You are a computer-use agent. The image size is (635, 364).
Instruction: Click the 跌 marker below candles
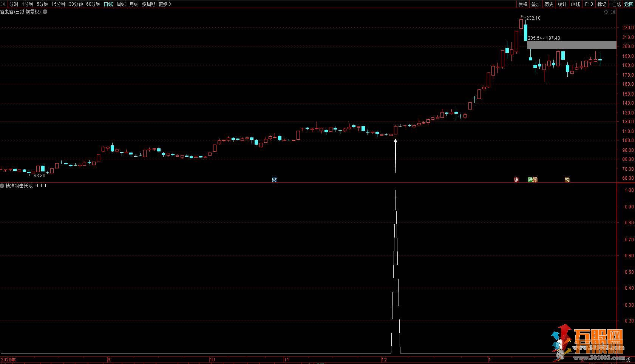tap(530, 180)
